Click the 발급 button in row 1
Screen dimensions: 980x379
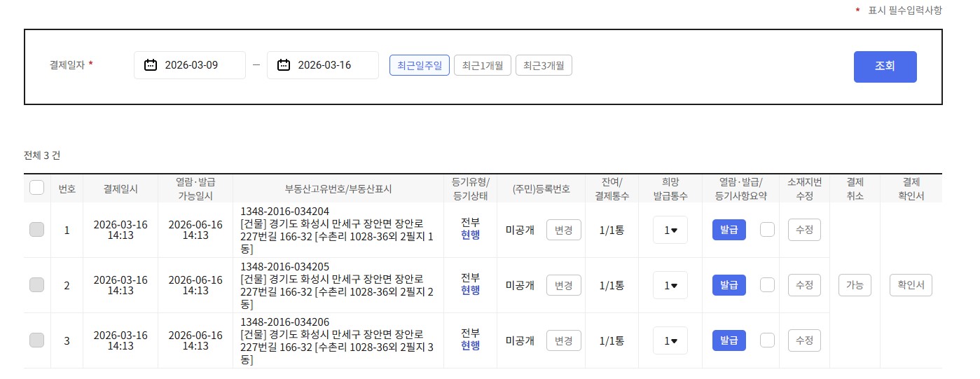point(729,230)
